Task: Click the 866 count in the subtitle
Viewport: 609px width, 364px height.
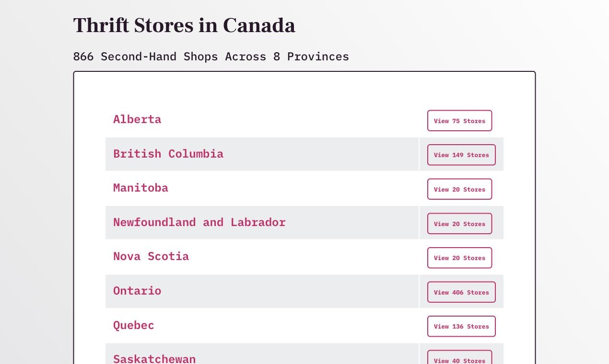Action: [x=83, y=56]
